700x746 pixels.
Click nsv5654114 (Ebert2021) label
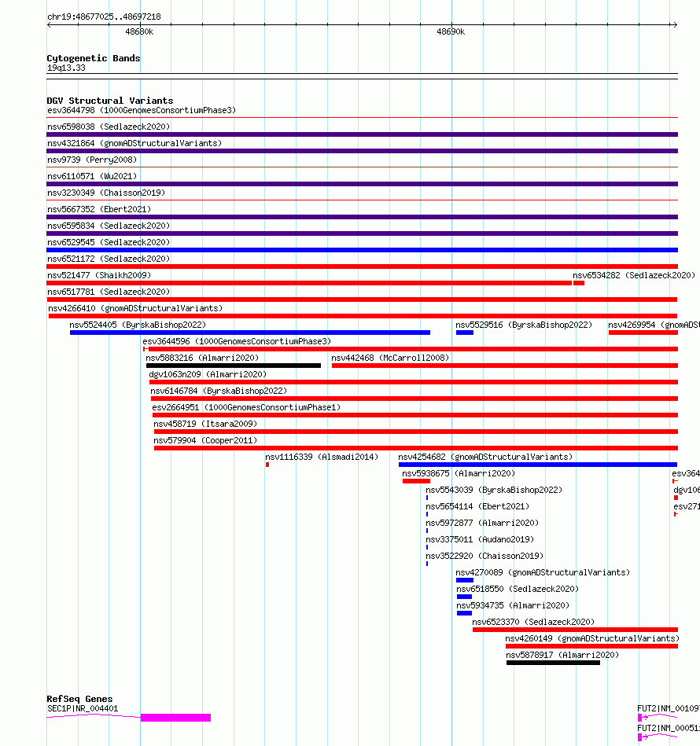pyautogui.click(x=477, y=506)
